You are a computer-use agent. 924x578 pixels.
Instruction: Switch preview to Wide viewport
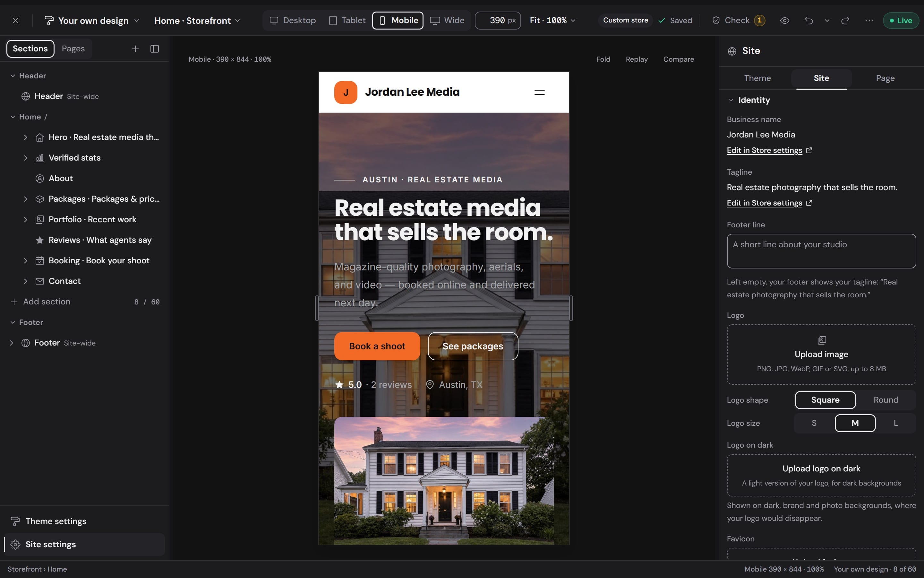click(447, 21)
